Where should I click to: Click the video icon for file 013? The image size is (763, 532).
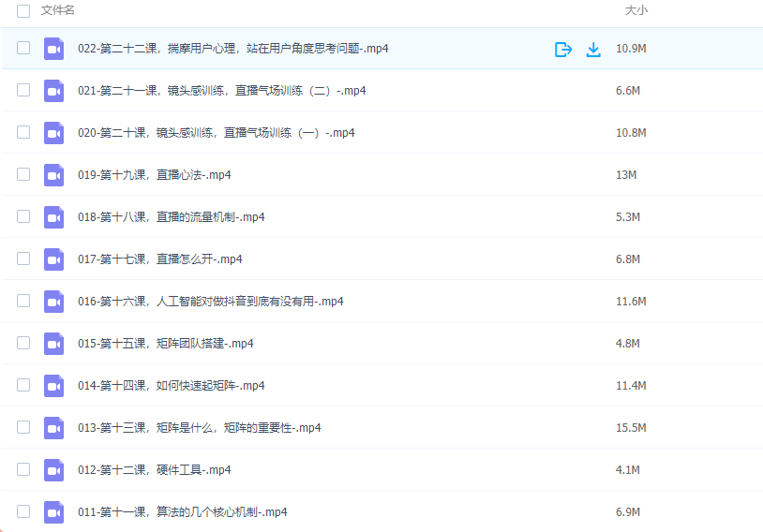click(x=53, y=428)
